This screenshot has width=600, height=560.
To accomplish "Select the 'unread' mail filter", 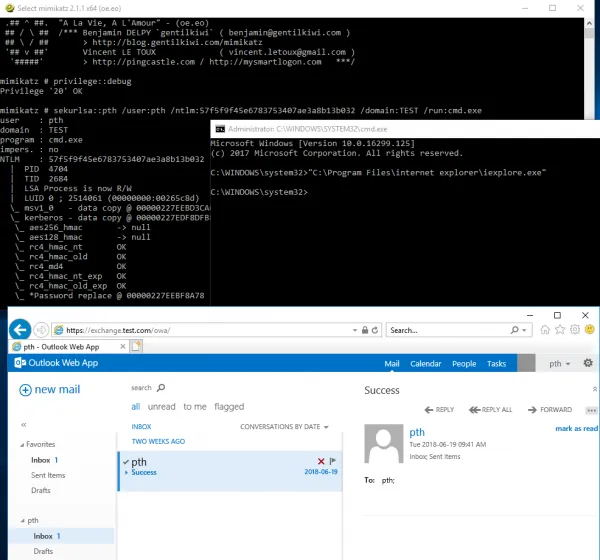I will 161,407.
